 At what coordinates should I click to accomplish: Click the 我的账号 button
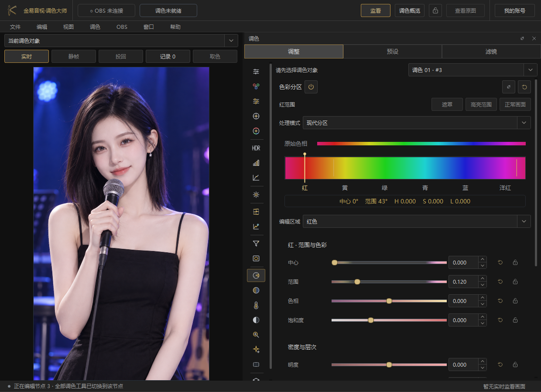pos(515,10)
